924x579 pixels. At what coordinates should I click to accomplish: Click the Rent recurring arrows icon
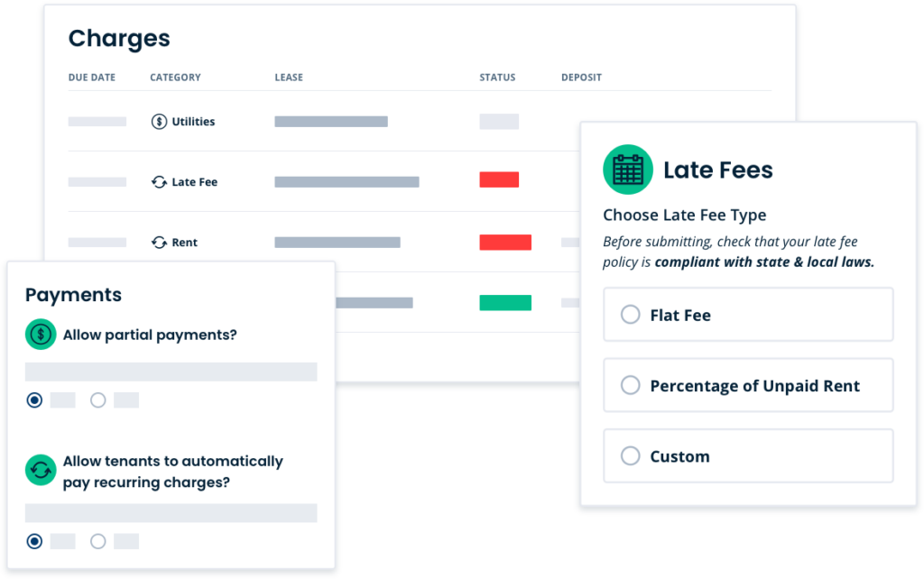coord(159,242)
